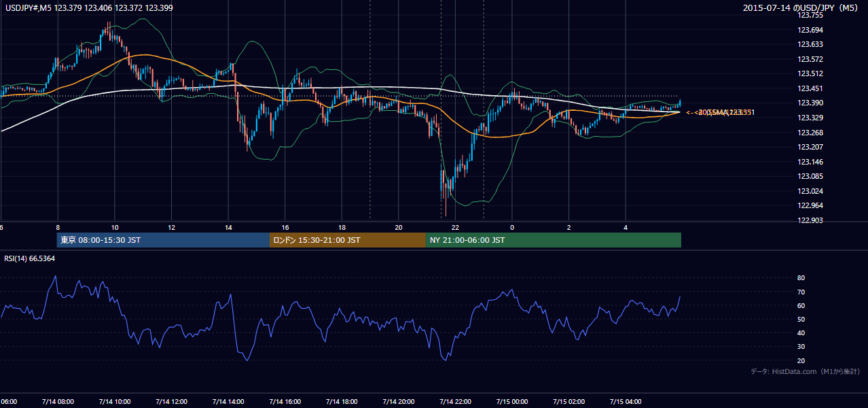Click the RSI(14) 66.5364 indicator label

(31, 258)
